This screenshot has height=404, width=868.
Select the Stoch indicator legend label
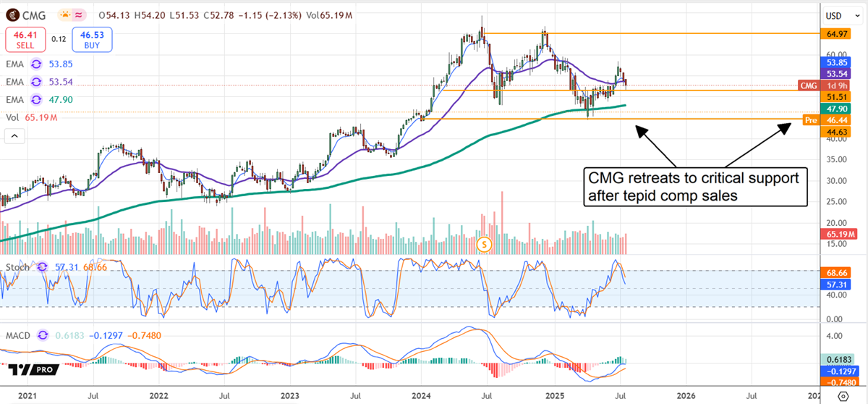point(18,267)
